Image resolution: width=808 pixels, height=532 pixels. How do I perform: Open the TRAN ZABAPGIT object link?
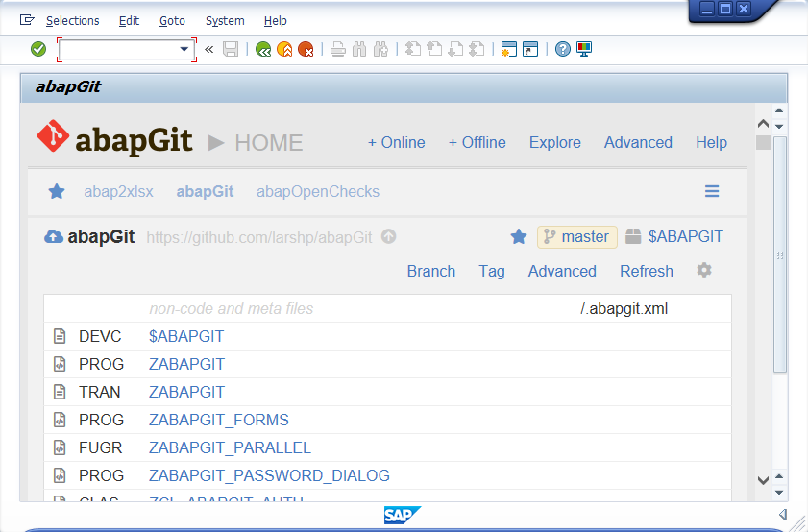[186, 393]
